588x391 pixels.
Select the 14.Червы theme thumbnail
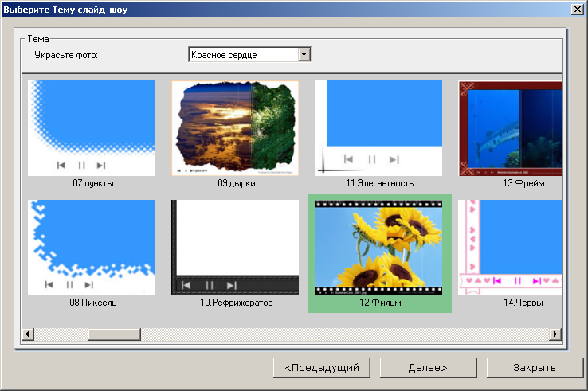pos(510,248)
